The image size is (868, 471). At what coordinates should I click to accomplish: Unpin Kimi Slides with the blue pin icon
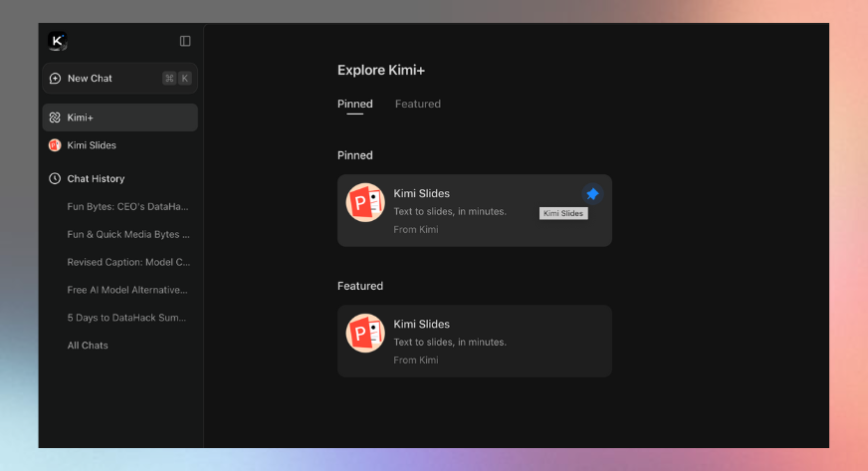coord(592,194)
